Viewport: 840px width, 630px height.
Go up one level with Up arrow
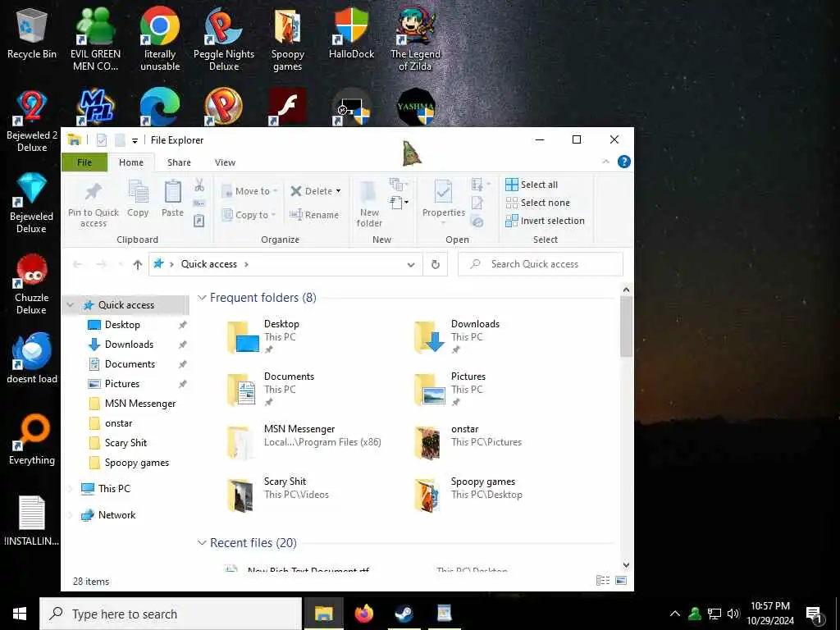[138, 264]
